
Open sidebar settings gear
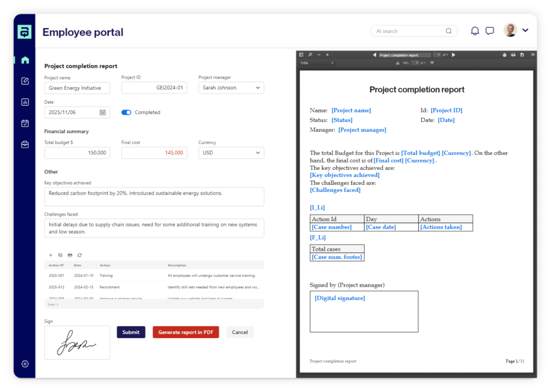25,364
